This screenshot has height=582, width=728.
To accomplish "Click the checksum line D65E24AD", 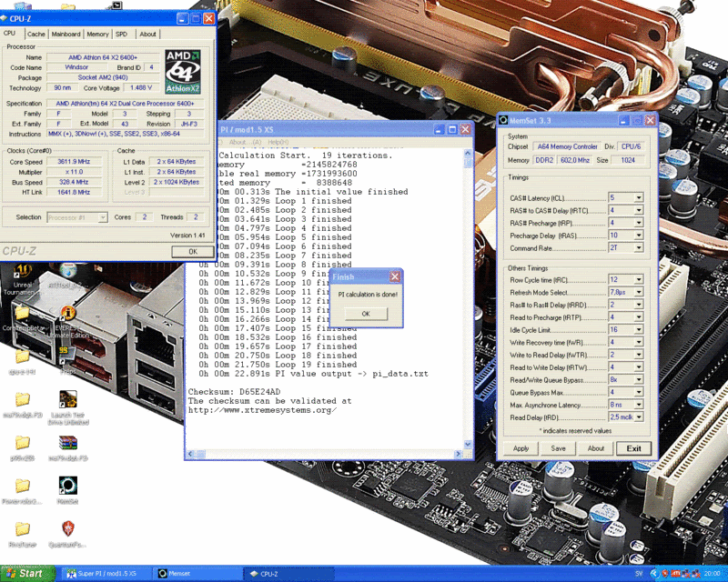I will click(x=234, y=392).
